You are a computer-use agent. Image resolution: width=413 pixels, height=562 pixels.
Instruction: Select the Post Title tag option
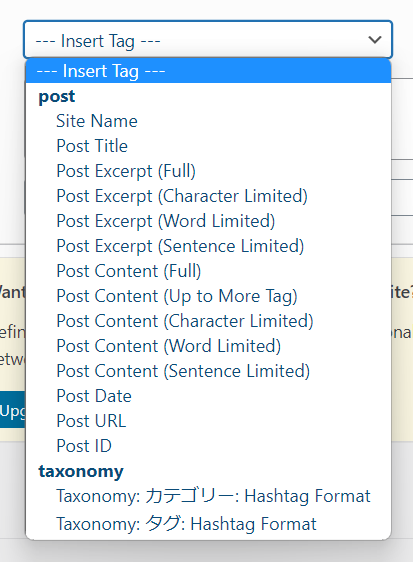(x=208, y=146)
